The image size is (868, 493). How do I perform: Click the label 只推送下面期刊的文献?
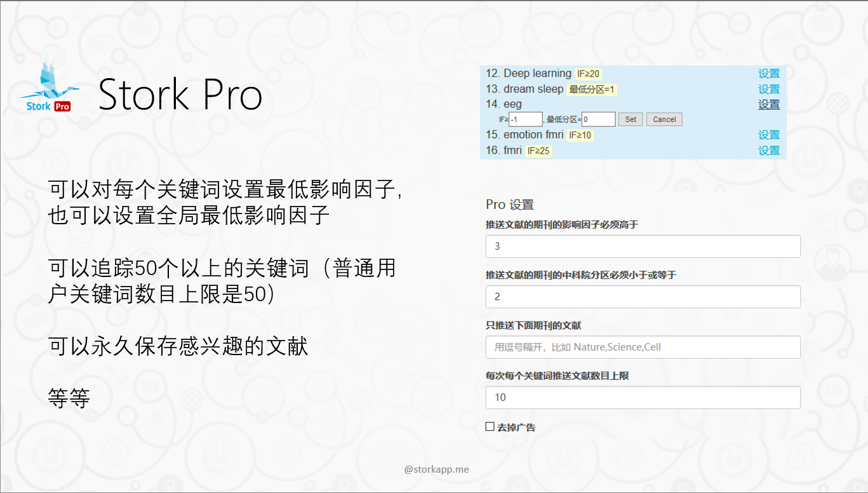533,325
